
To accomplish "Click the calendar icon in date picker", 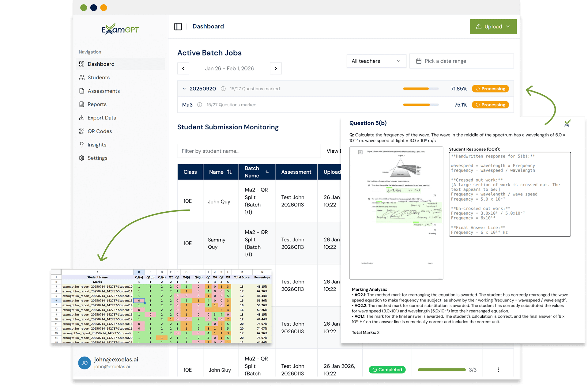I will point(419,61).
